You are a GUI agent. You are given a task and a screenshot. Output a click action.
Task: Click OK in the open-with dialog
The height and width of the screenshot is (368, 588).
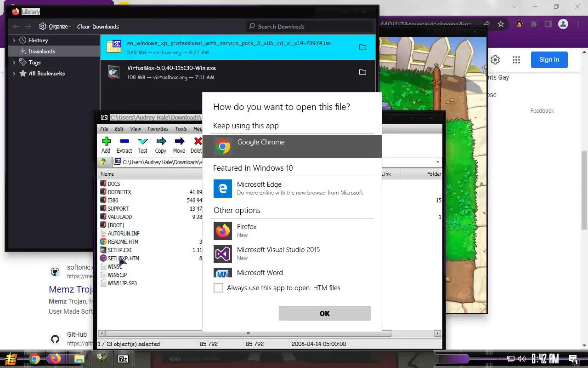coord(325,313)
